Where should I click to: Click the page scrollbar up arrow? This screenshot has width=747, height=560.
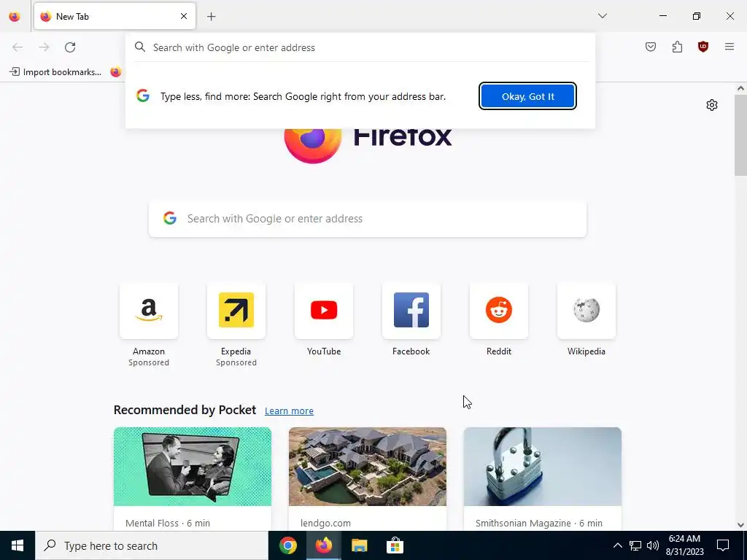[x=740, y=88]
